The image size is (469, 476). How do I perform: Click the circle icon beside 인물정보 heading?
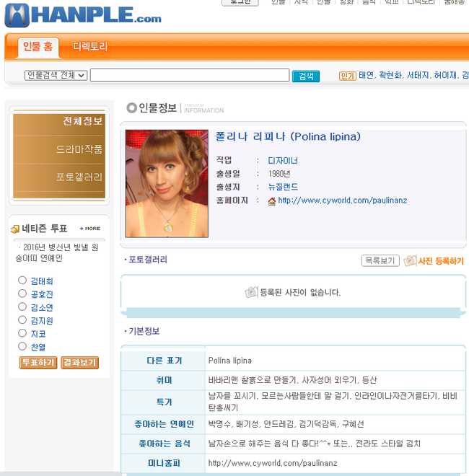point(131,107)
